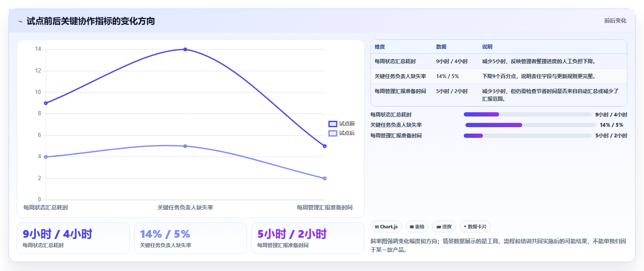644x271 pixels.
Task: Click the 关键任务负责人缺失率 progress bar
Action: point(531,125)
